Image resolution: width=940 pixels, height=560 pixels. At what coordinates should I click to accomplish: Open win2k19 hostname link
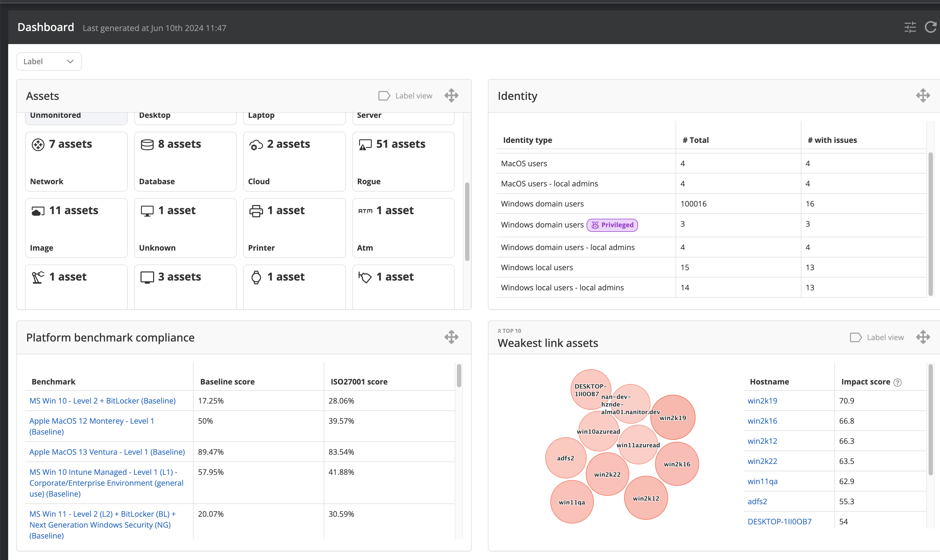click(762, 401)
